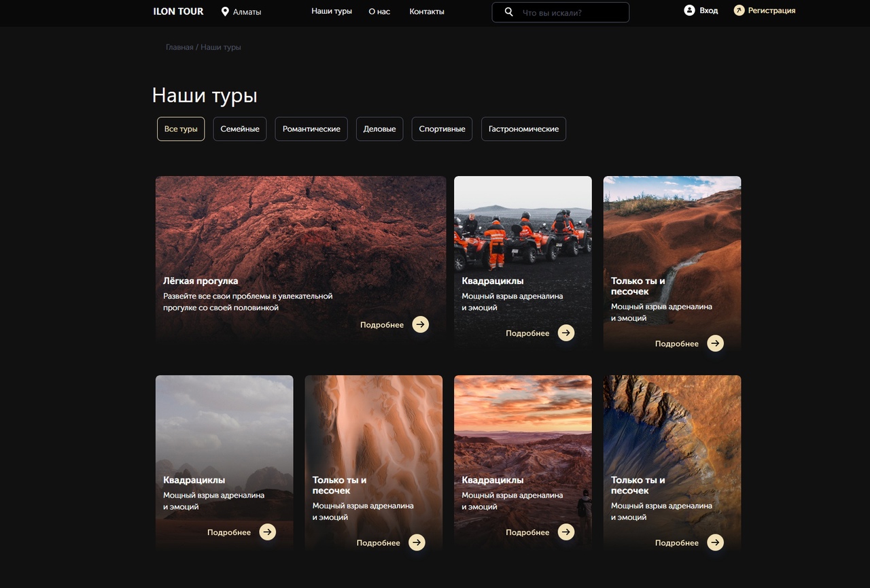This screenshot has width=870, height=588.
Task: Click the user profile icon next to Вход
Action: [689, 10]
